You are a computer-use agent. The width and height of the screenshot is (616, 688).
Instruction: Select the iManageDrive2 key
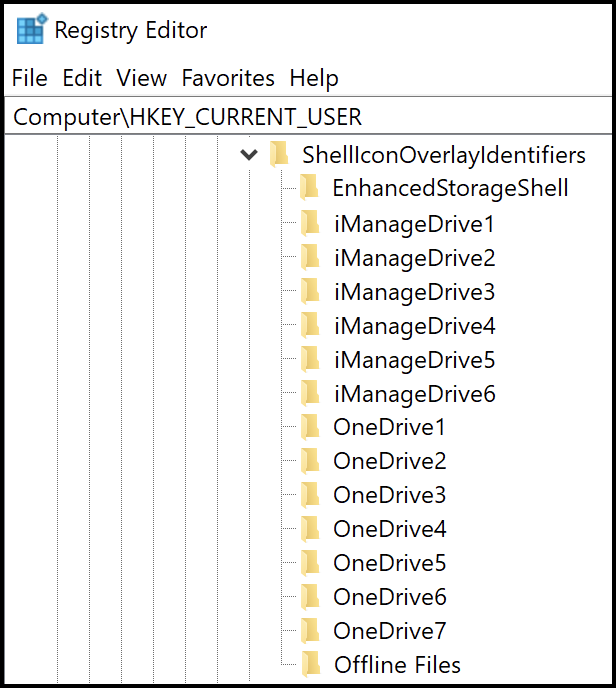(x=414, y=258)
